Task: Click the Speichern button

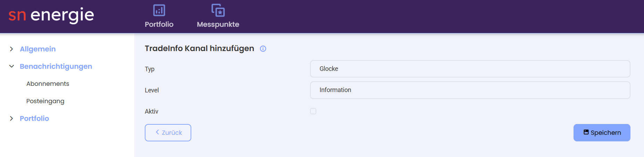Action: point(602,133)
